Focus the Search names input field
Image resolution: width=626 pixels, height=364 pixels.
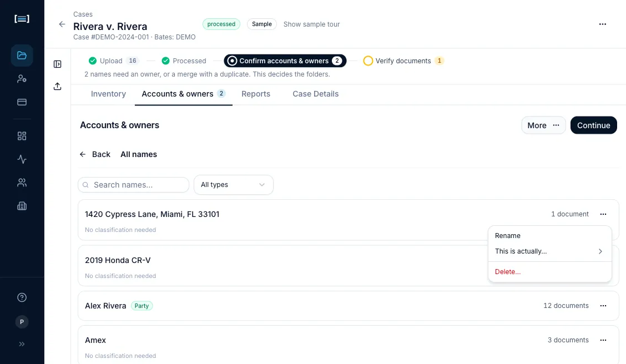[x=133, y=185]
